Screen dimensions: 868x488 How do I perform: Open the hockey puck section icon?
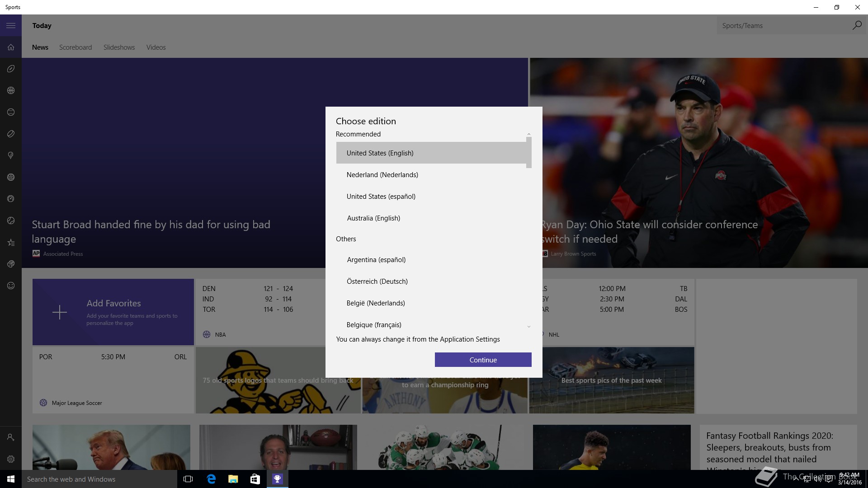11,134
